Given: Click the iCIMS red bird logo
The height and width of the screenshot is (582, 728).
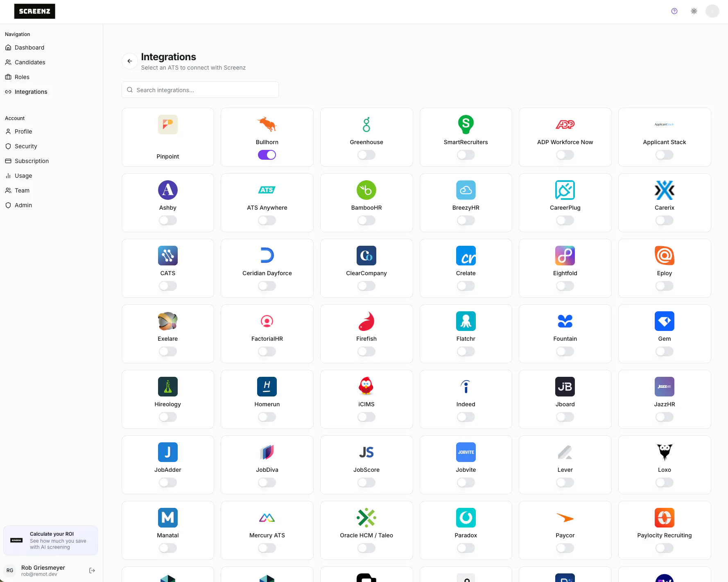Looking at the screenshot, I should coord(366,387).
